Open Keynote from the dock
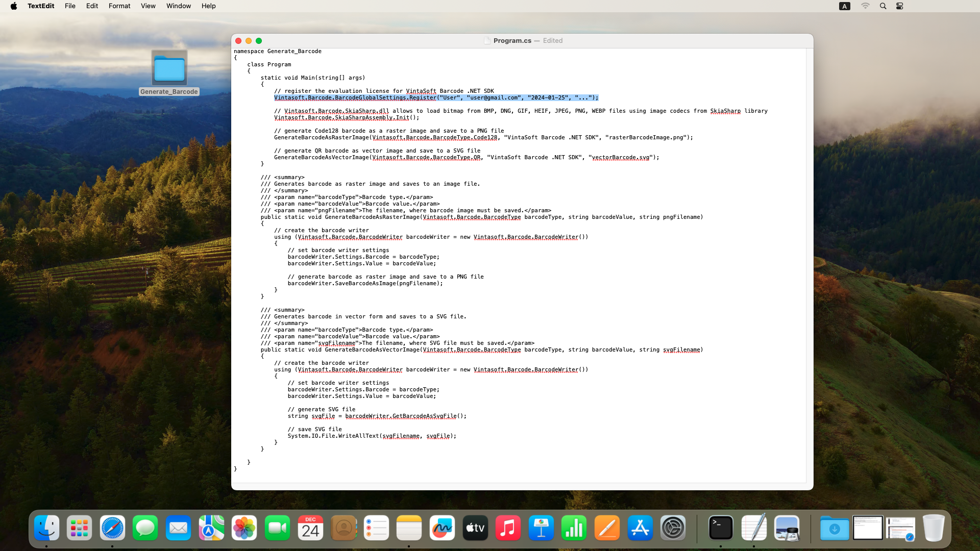This screenshot has width=980, height=551. click(541, 528)
